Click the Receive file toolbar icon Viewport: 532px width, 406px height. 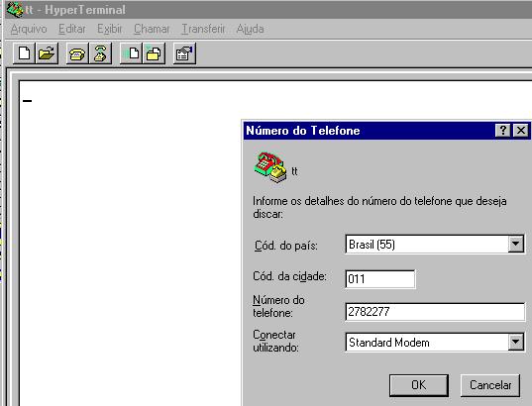coord(154,53)
